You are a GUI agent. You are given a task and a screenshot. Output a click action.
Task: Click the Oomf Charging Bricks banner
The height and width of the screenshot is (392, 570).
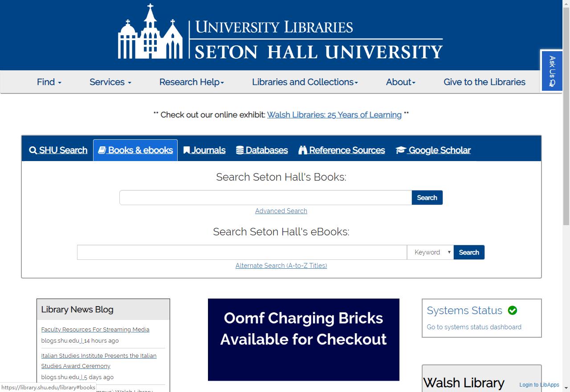click(304, 339)
